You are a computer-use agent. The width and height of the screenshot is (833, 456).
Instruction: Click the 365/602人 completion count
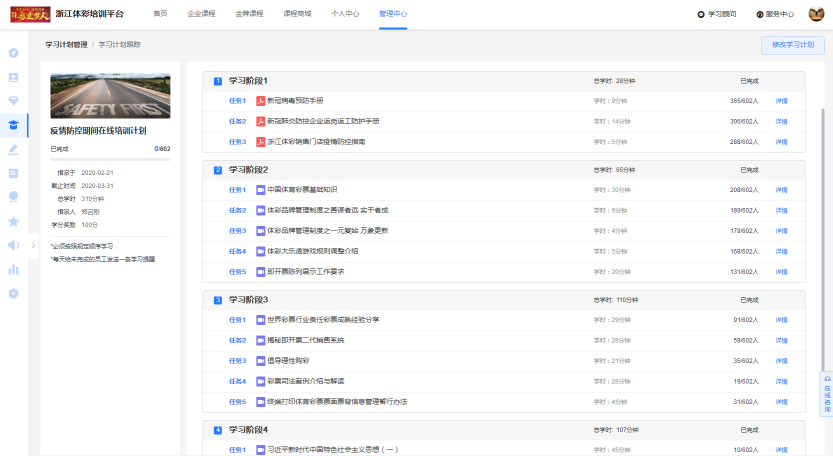coord(744,101)
